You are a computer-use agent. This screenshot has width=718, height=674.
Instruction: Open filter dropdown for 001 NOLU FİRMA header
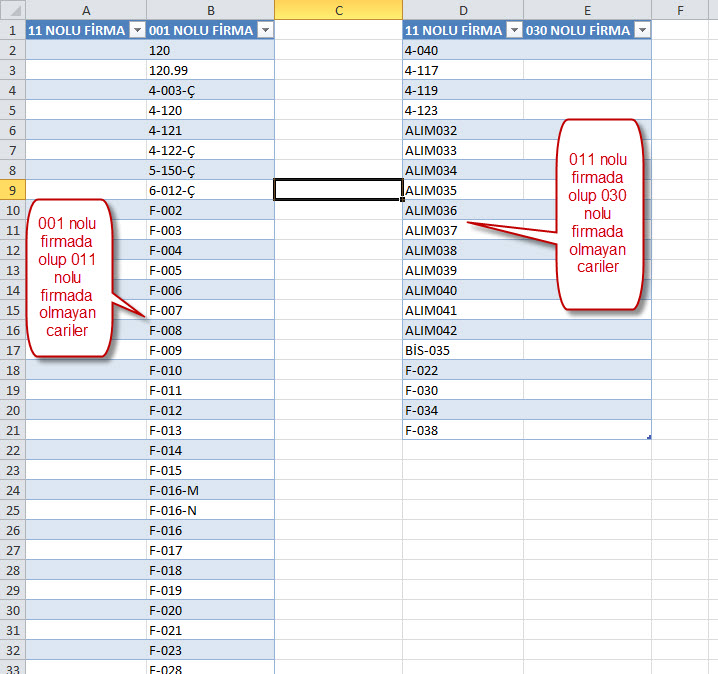[x=265, y=30]
